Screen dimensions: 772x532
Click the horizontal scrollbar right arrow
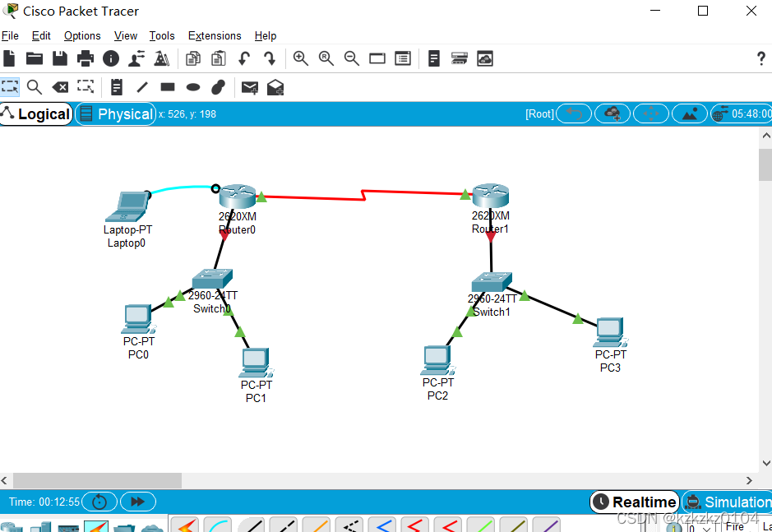(749, 480)
